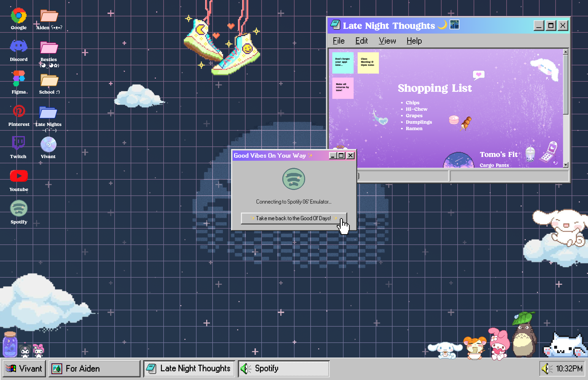Select the Spotify taskbar item

pos(283,369)
